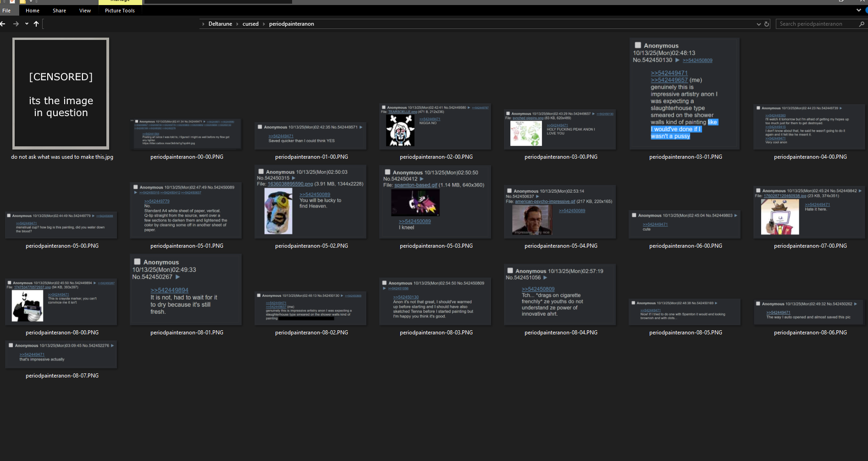The width and height of the screenshot is (868, 461).
Task: Click the Search periodpainteranon input field
Action: tap(816, 24)
